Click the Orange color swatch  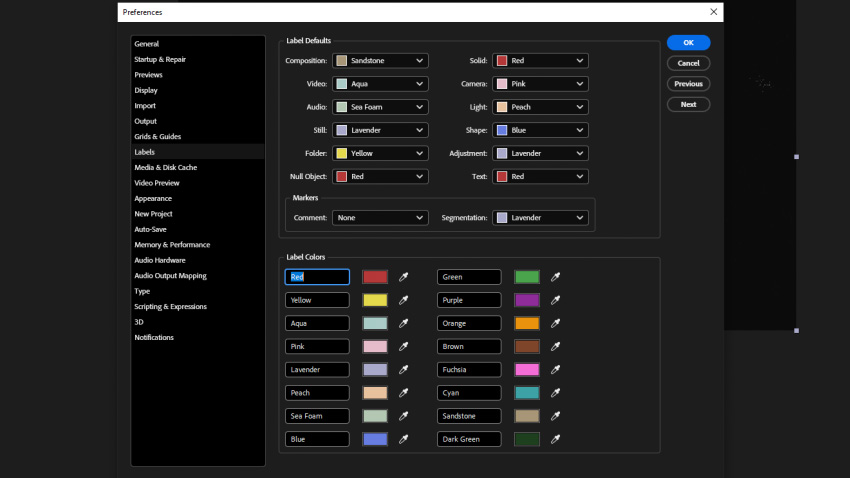pyautogui.click(x=527, y=323)
